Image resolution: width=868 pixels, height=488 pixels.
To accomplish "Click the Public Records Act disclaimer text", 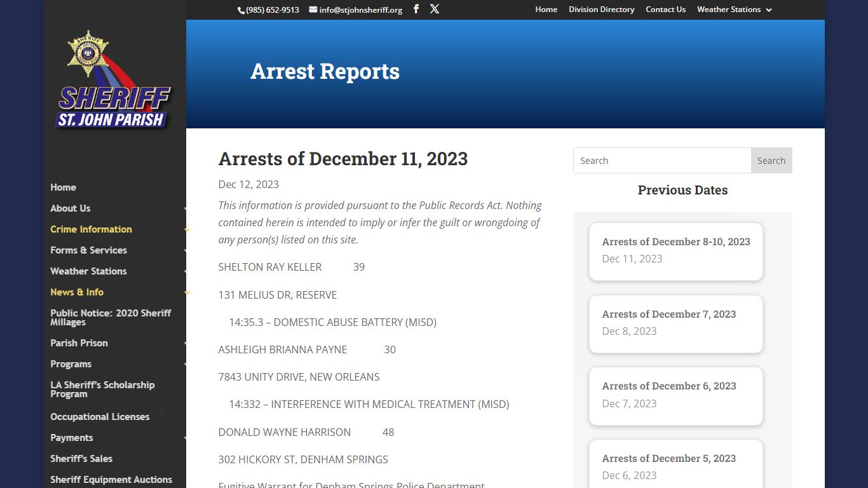I will pyautogui.click(x=380, y=222).
